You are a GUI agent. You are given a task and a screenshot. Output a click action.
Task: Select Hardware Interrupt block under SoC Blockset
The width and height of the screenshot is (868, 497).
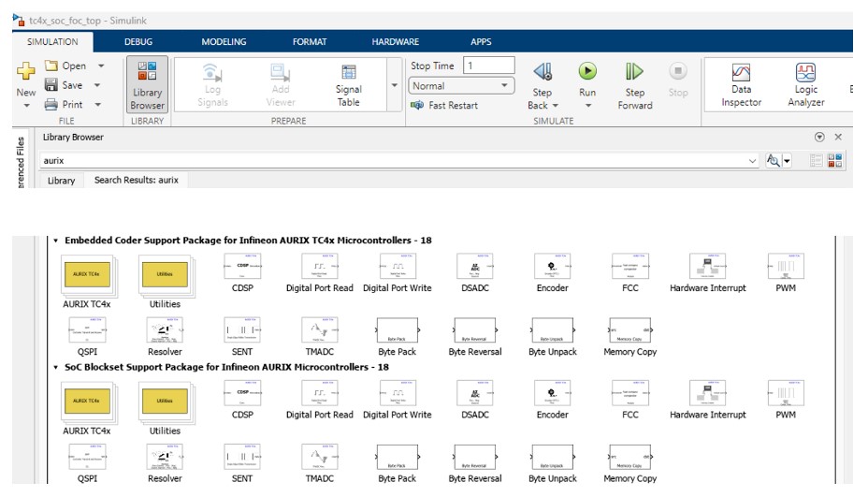707,400
